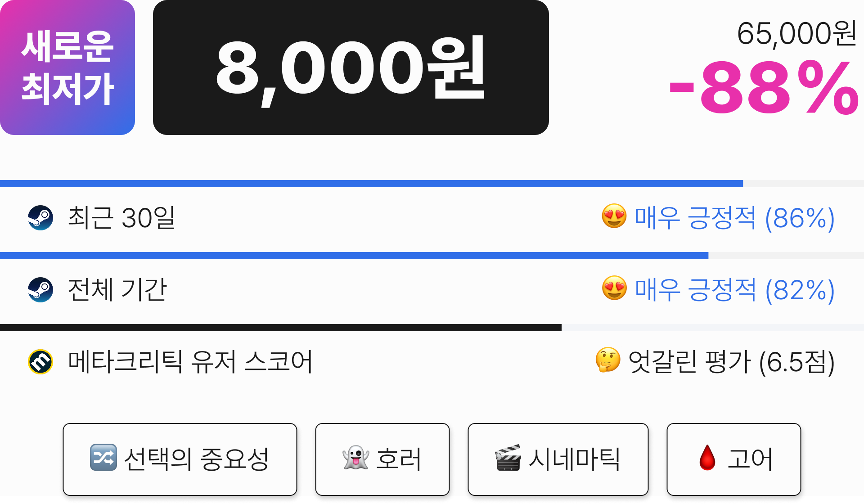Open 매우 긍정적 (82%) all-time reviews link
This screenshot has width=864, height=504.
pyautogui.click(x=734, y=290)
